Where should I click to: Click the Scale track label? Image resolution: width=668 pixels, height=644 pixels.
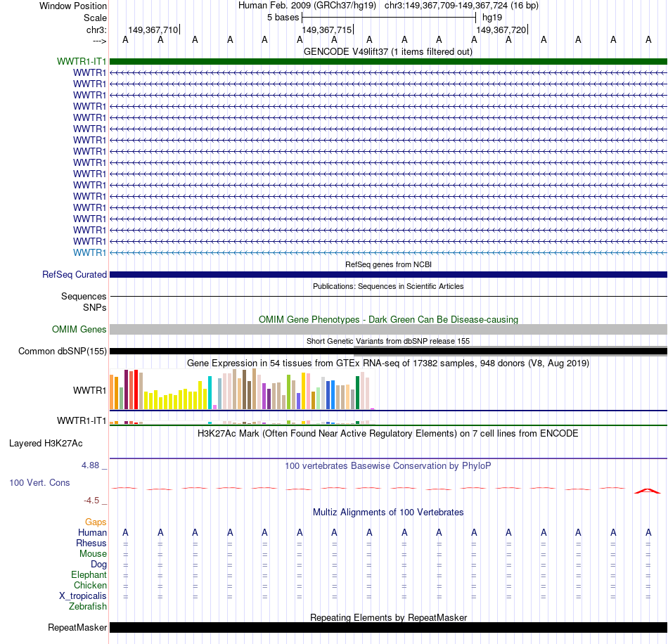tap(95, 18)
